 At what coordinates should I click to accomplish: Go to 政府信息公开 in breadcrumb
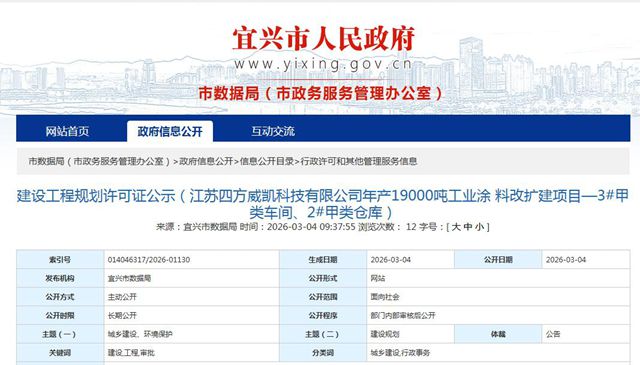coord(206,161)
